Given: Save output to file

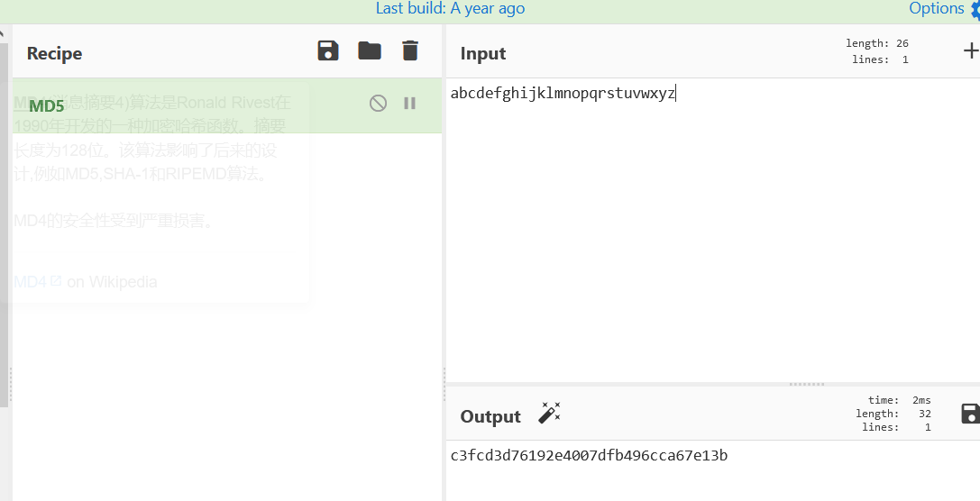Looking at the screenshot, I should [x=970, y=414].
